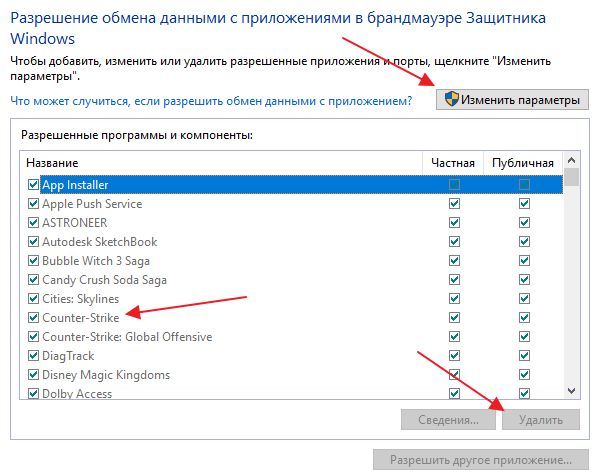Toggle Candy Crush Soda Saga name checkbox
600x475 pixels.
point(33,279)
